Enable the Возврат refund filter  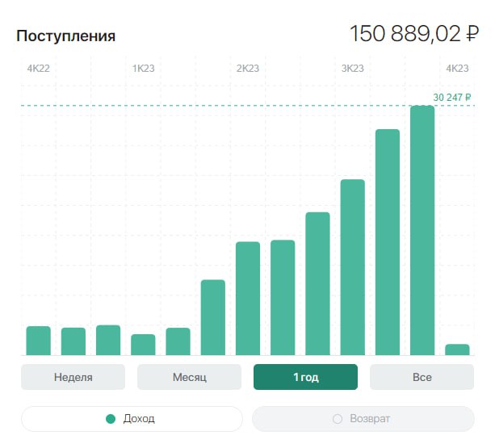[363, 419]
